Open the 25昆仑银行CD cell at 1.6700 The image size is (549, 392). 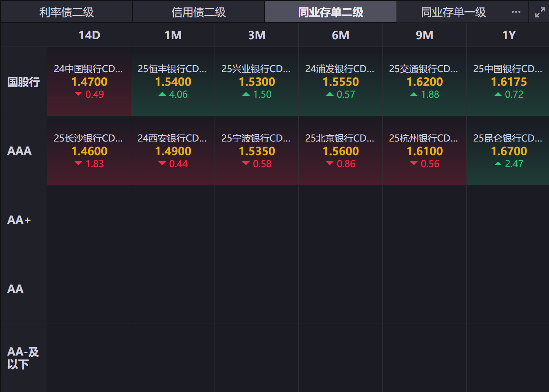coord(508,151)
